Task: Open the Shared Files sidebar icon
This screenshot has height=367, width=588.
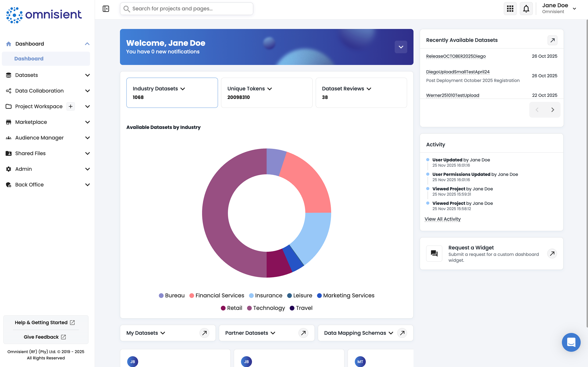Action: coord(9,153)
